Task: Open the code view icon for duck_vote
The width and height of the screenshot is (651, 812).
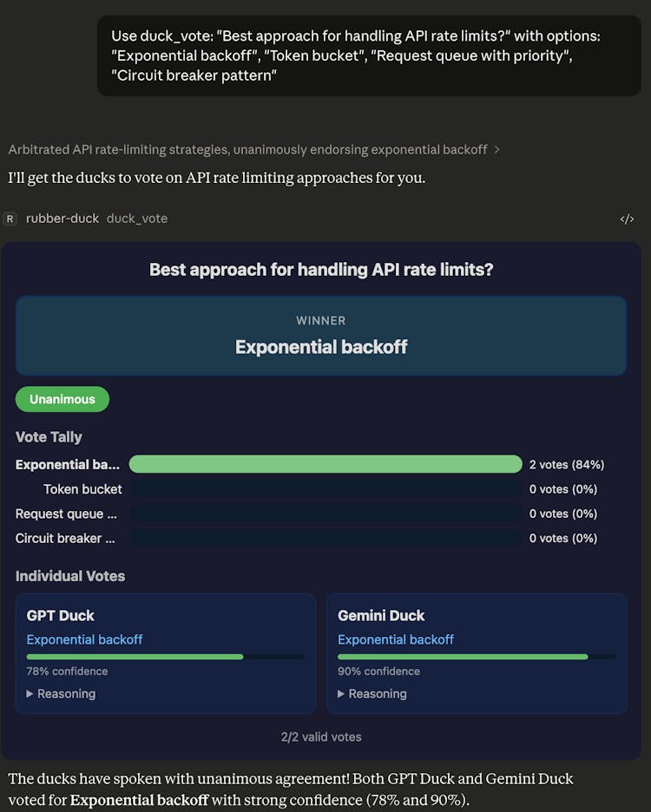Action: coord(627,219)
